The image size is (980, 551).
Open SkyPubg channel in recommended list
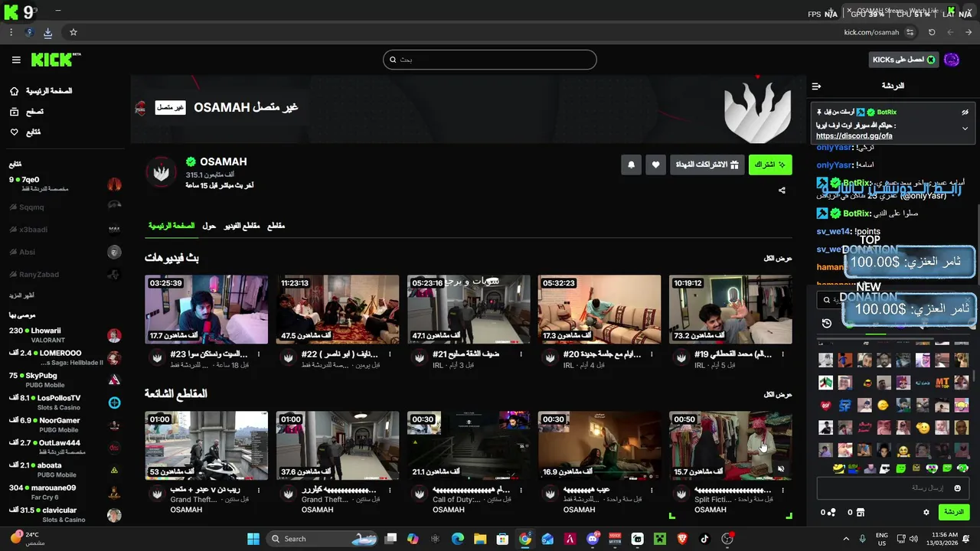[x=65, y=380]
